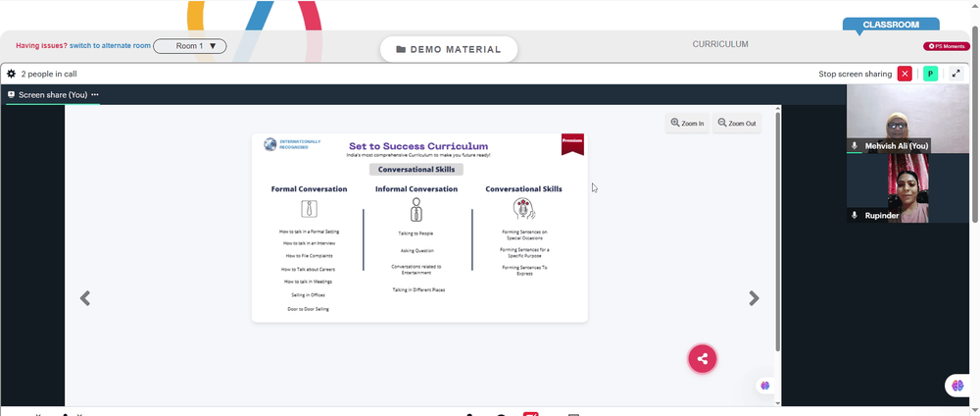Click Mehvish Ali microphone icon
Viewport: 980px width, 416px height.
pyautogui.click(x=855, y=146)
